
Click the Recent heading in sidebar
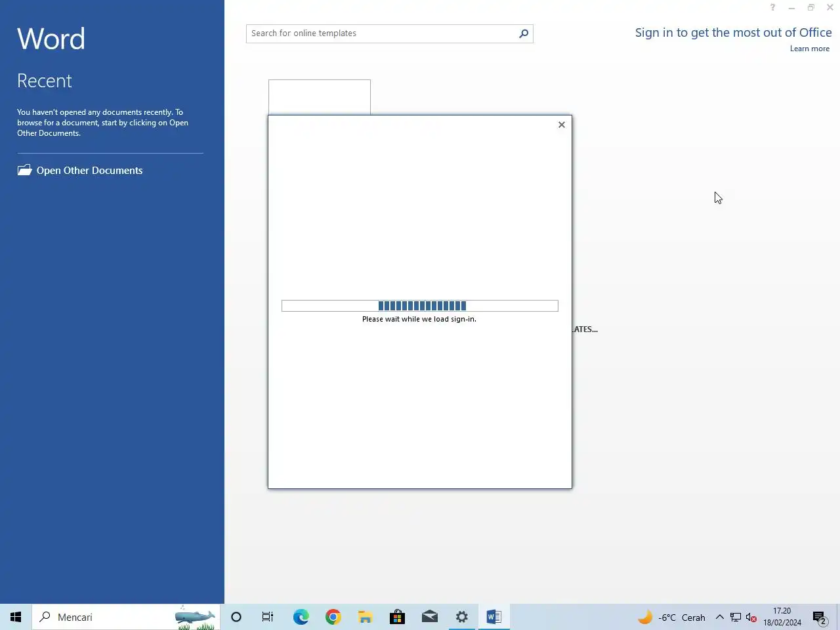click(x=45, y=81)
